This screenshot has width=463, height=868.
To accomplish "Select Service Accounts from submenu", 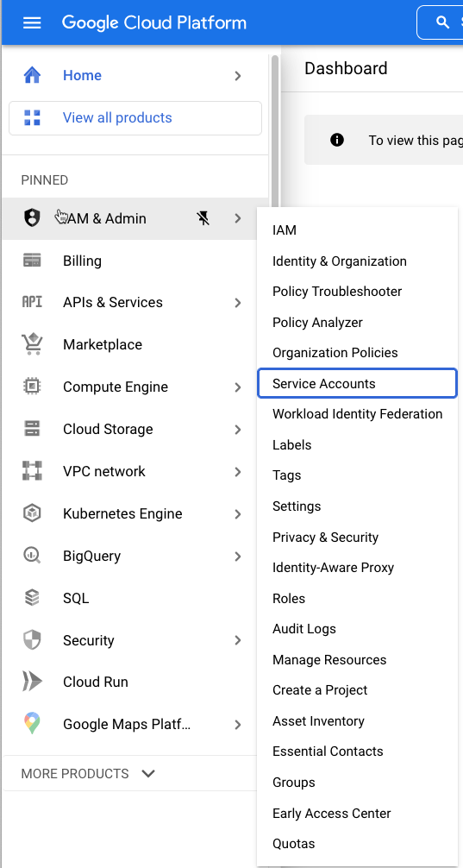I will point(357,383).
